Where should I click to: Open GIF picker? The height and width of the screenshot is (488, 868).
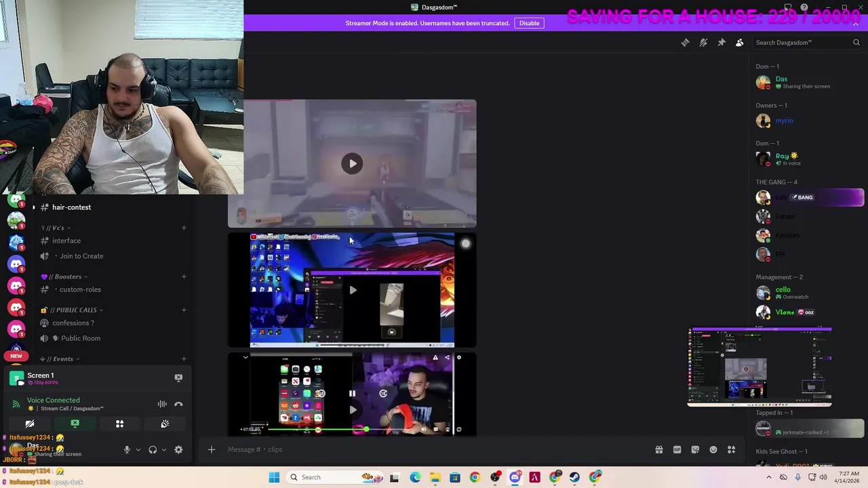(677, 449)
